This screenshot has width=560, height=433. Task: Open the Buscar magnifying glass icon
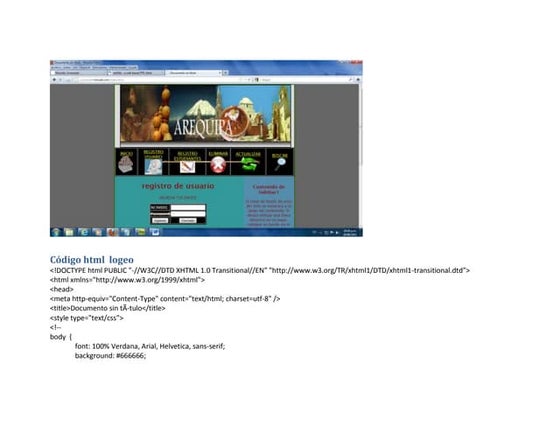click(x=280, y=164)
